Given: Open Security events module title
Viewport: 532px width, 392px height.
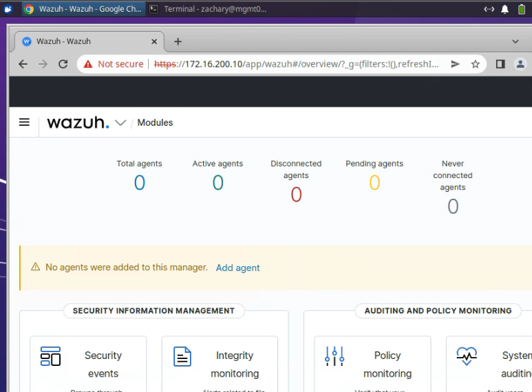Looking at the screenshot, I should coord(103,364).
